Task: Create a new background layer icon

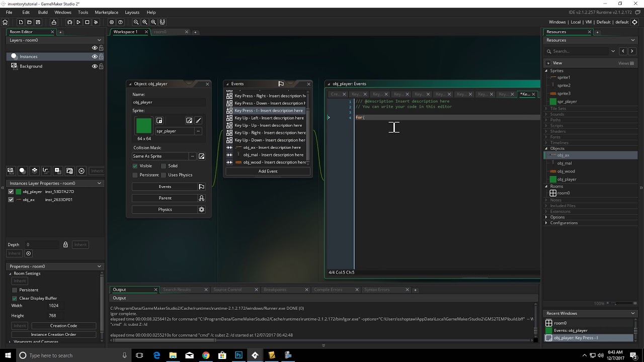Action: click(10, 171)
